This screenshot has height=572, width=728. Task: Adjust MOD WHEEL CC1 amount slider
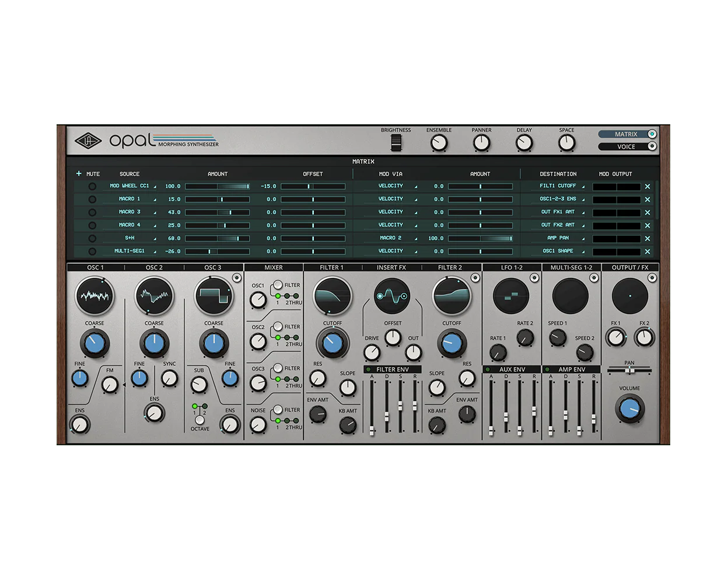218,187
